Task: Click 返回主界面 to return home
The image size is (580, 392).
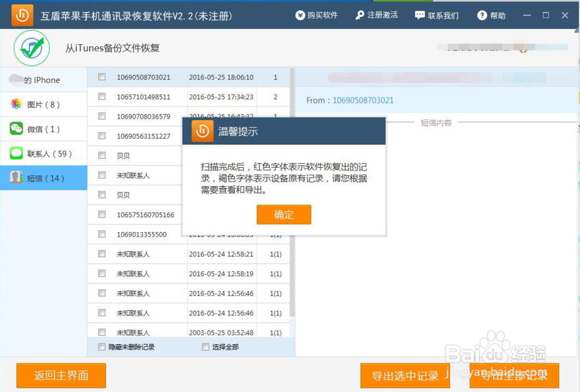Action: pos(60,375)
